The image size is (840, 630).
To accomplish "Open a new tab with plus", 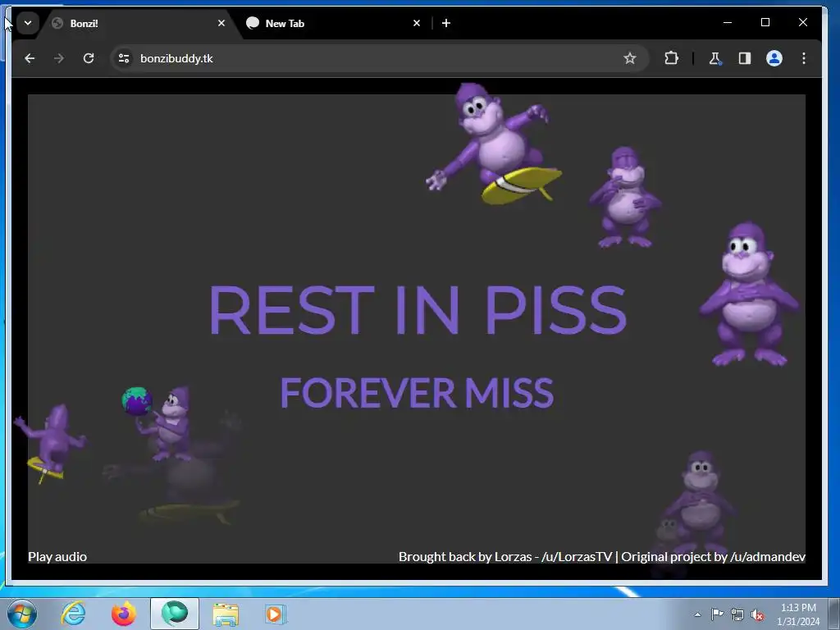I will tap(446, 23).
